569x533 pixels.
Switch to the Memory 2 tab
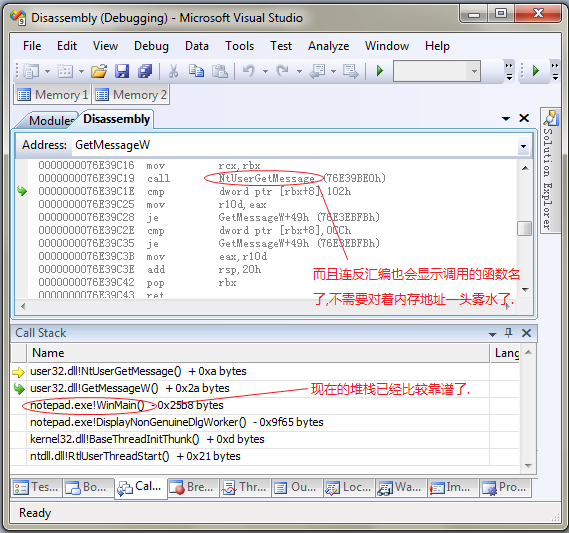(131, 95)
